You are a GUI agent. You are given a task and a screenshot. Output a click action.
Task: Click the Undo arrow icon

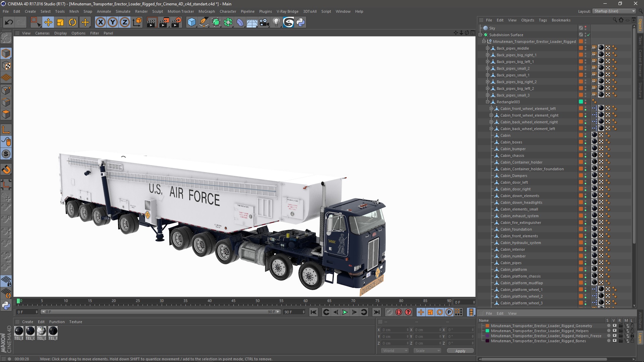[x=9, y=22]
